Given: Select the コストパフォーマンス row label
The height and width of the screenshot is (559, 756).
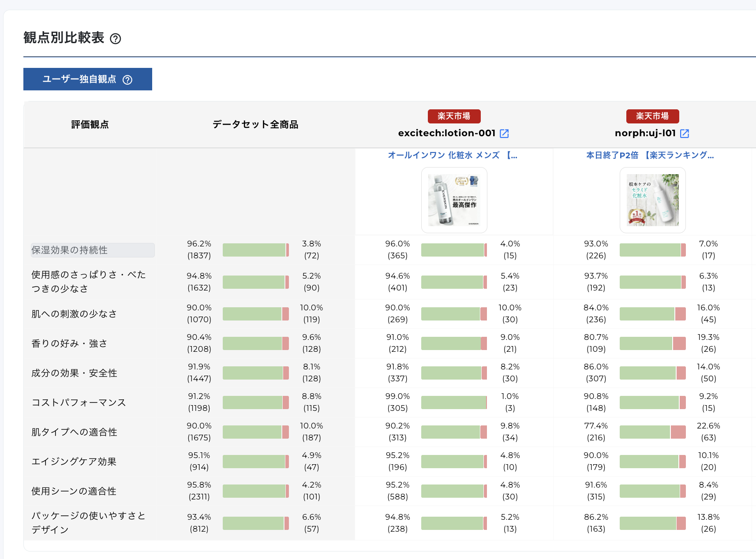Looking at the screenshot, I should pos(78,402).
